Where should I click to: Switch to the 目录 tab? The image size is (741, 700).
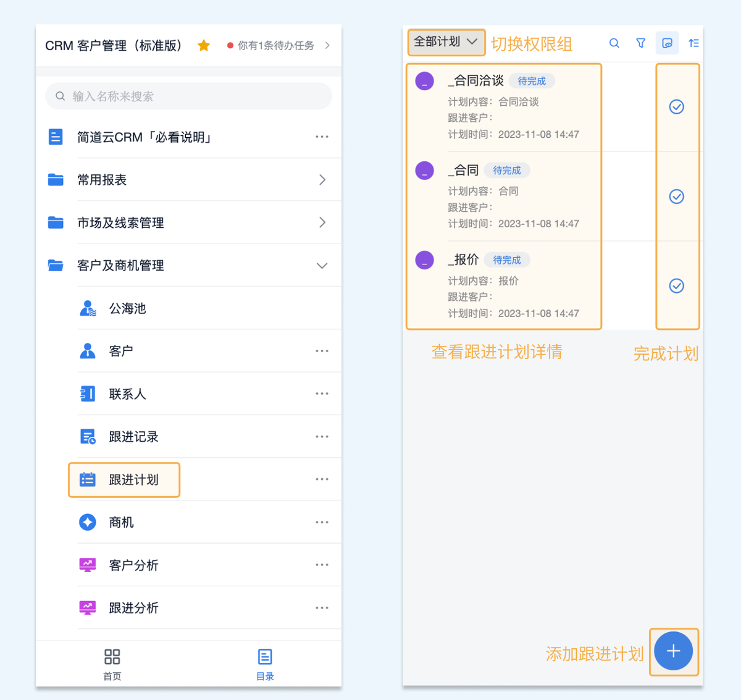[x=265, y=664]
